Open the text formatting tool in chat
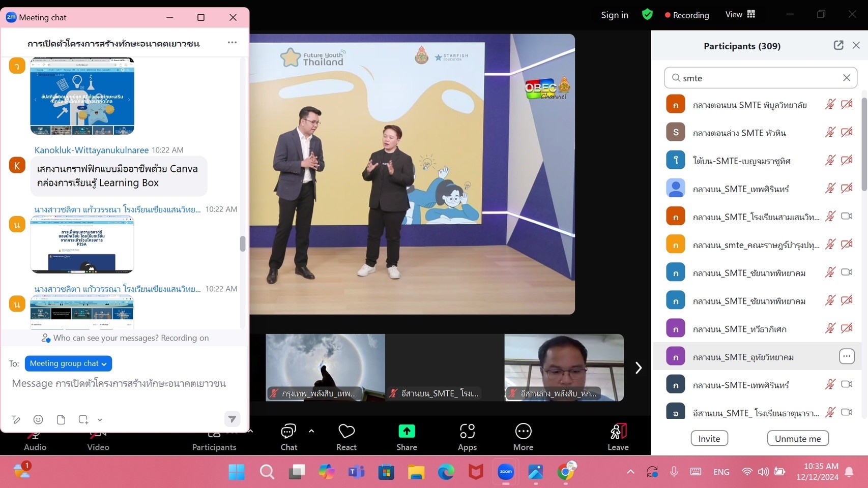Screen dimensions: 868x488 click(x=16, y=419)
